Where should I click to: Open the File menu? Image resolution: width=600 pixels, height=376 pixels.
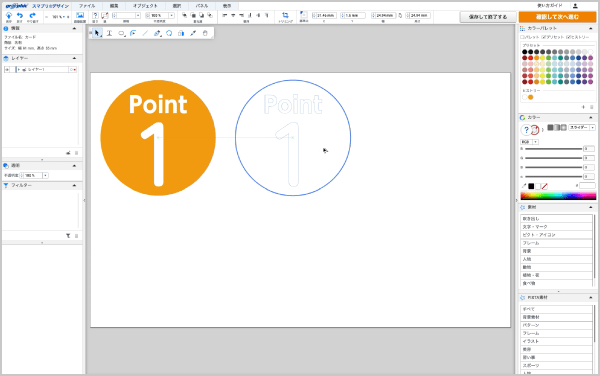pos(87,6)
